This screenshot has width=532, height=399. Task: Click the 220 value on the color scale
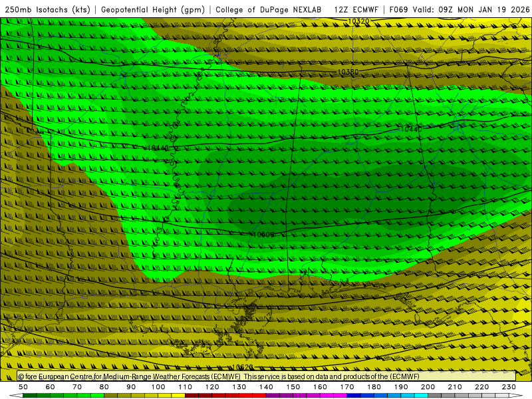481,387
